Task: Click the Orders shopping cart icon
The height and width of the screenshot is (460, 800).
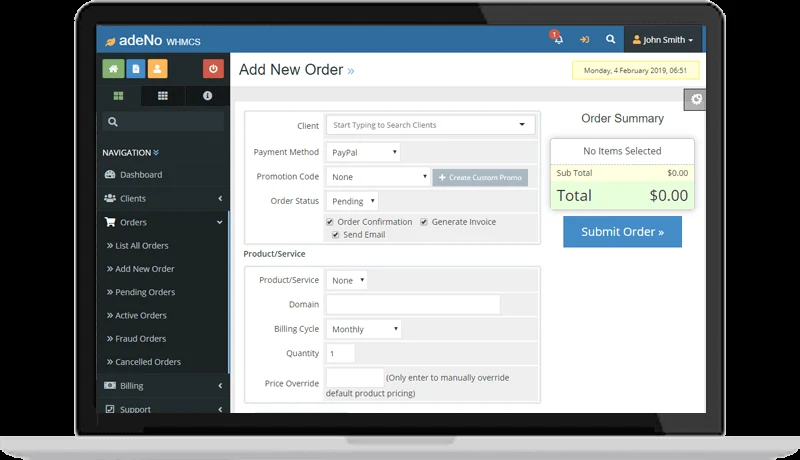Action: 110,222
